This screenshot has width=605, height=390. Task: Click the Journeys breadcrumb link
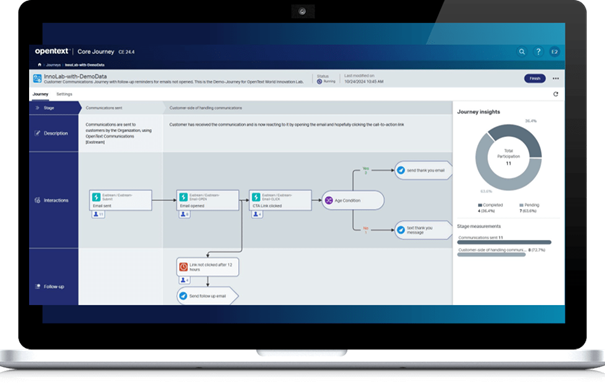pyautogui.click(x=53, y=65)
